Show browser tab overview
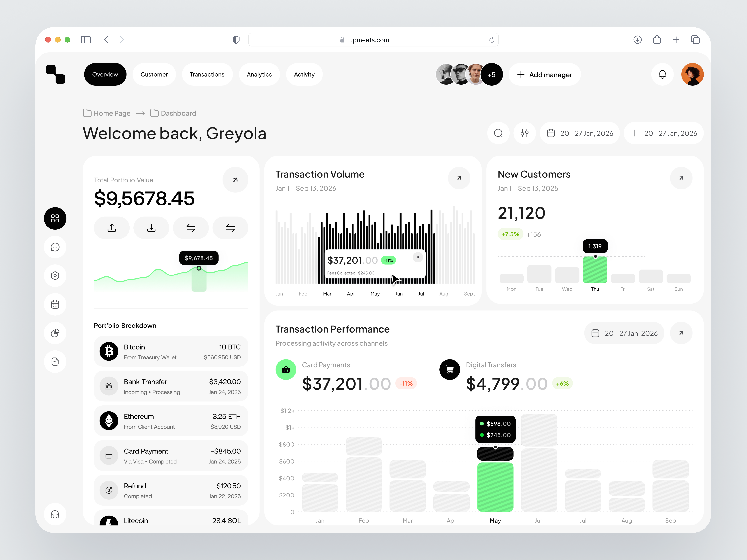Viewport: 747px width, 560px height. coord(695,40)
